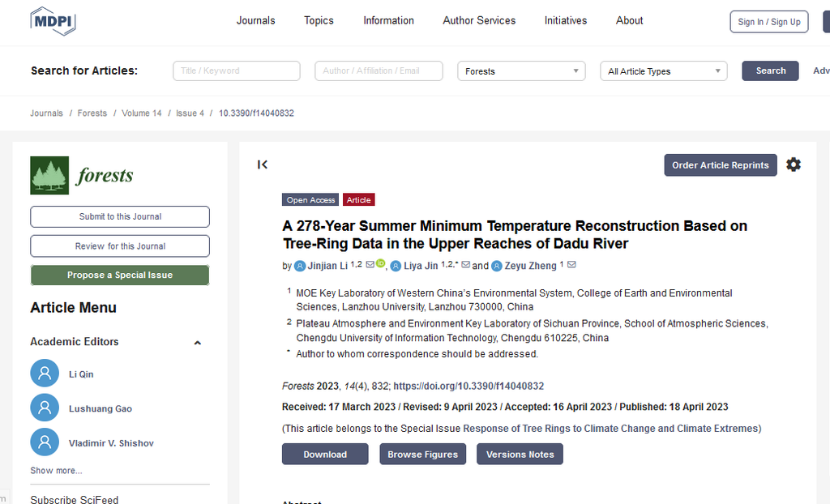Open editor Lushuang Gao name link

tap(101, 408)
